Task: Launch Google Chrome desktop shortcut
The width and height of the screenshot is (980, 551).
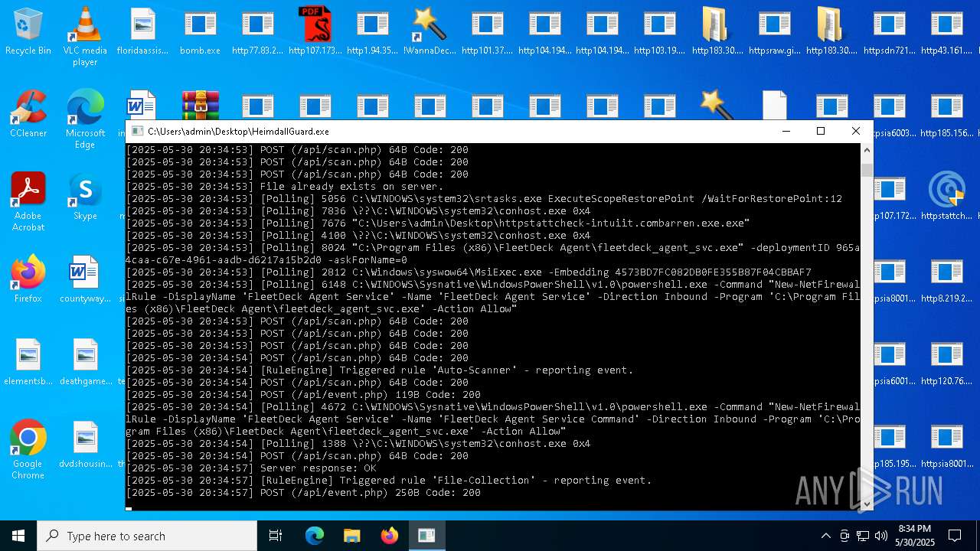Action: pos(28,450)
